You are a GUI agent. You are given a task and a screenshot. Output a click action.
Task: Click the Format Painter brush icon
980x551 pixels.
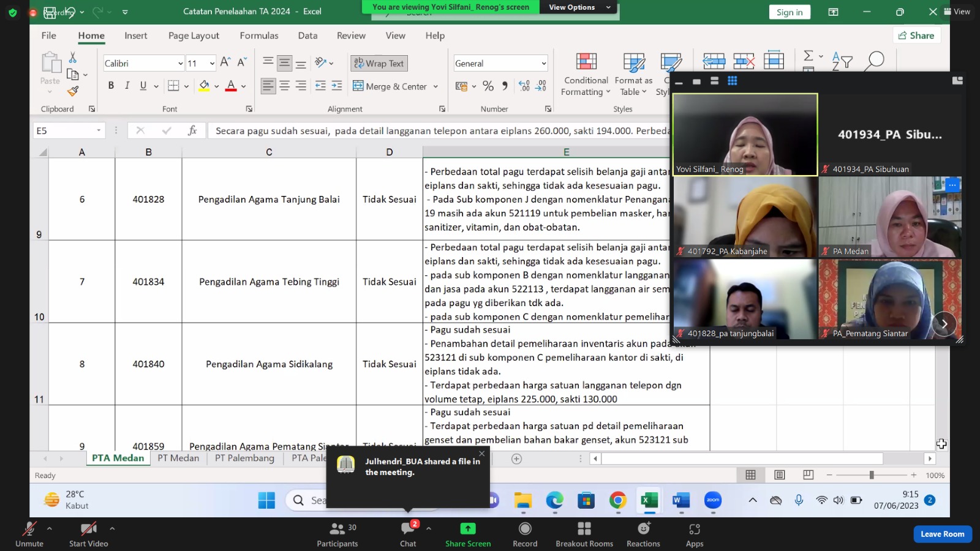click(x=73, y=91)
